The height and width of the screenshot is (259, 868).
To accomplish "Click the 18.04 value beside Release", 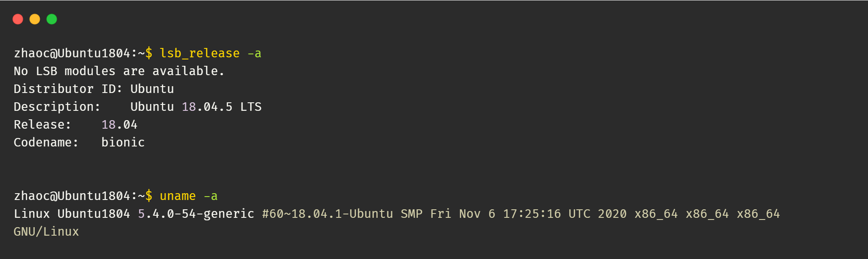I will pos(119,125).
